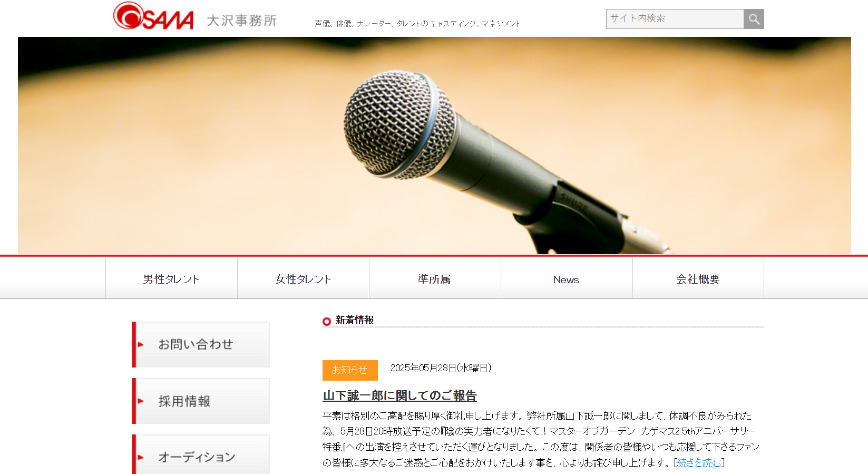Click the お問い合わせ sidebar button
Screen dimensions: 868x474
[x=201, y=344]
